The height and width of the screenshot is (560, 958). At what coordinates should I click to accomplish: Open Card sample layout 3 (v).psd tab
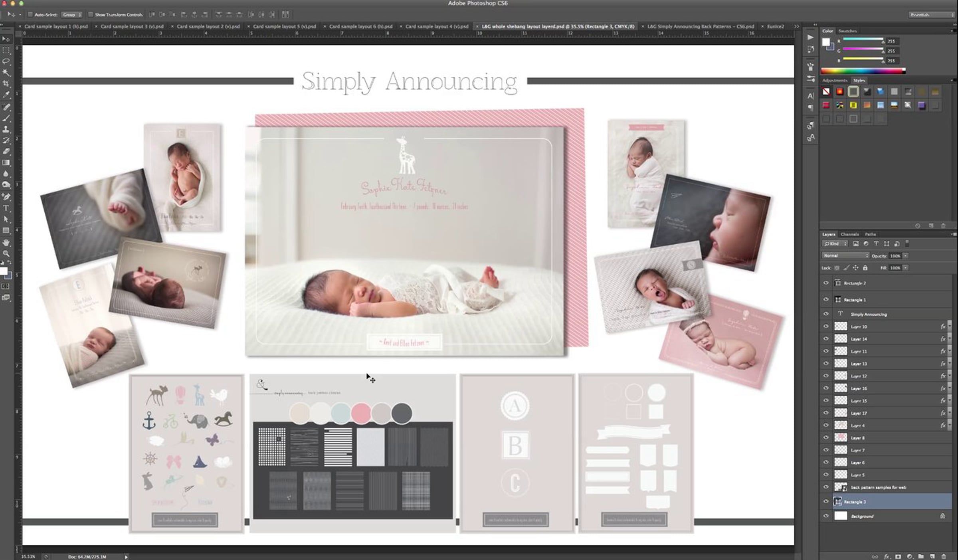[132, 26]
